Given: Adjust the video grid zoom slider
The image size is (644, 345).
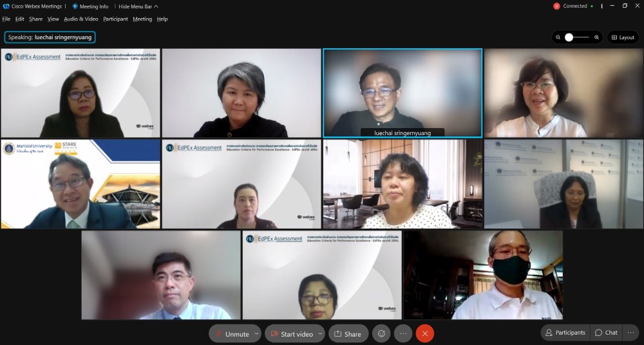Looking at the screenshot, I should 577,37.
